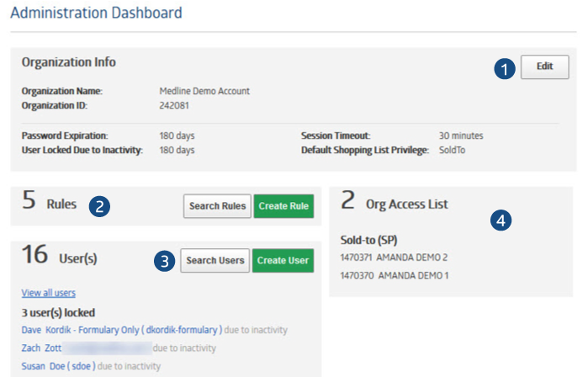Click callout marker 3 near Search Users
Image resolution: width=588 pixels, height=377 pixels.
[x=165, y=261]
